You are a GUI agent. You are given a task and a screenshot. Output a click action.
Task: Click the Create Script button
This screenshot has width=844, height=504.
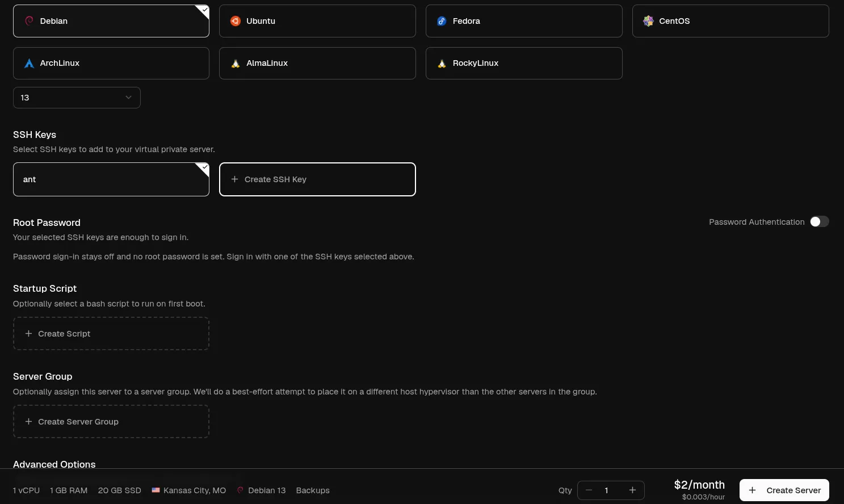click(x=111, y=334)
